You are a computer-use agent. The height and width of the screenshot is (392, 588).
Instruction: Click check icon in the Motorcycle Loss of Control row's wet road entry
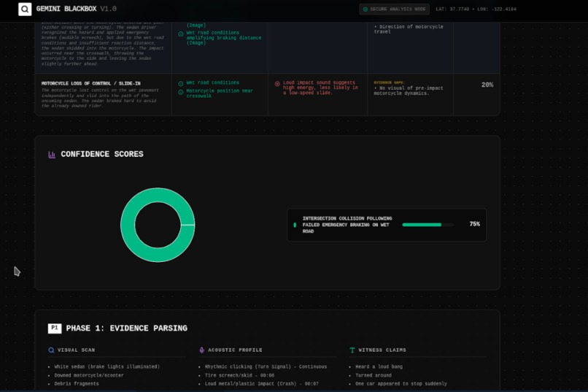point(181,84)
